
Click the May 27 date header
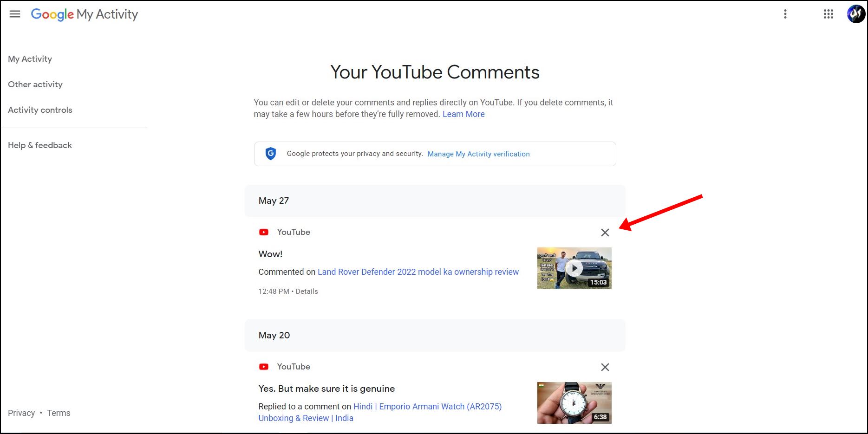(435, 201)
